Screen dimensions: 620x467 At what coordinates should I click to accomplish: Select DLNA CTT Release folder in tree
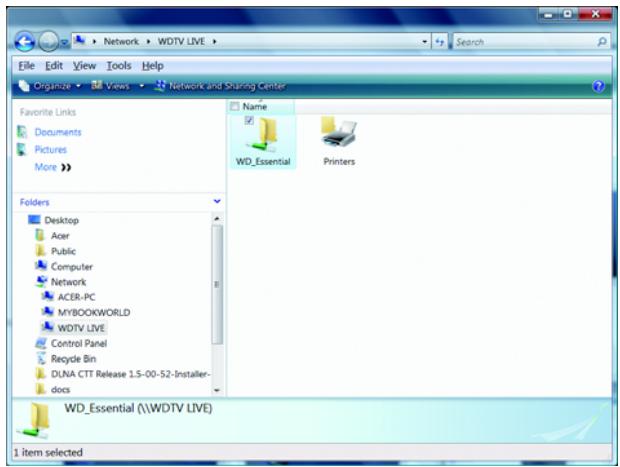tap(130, 374)
